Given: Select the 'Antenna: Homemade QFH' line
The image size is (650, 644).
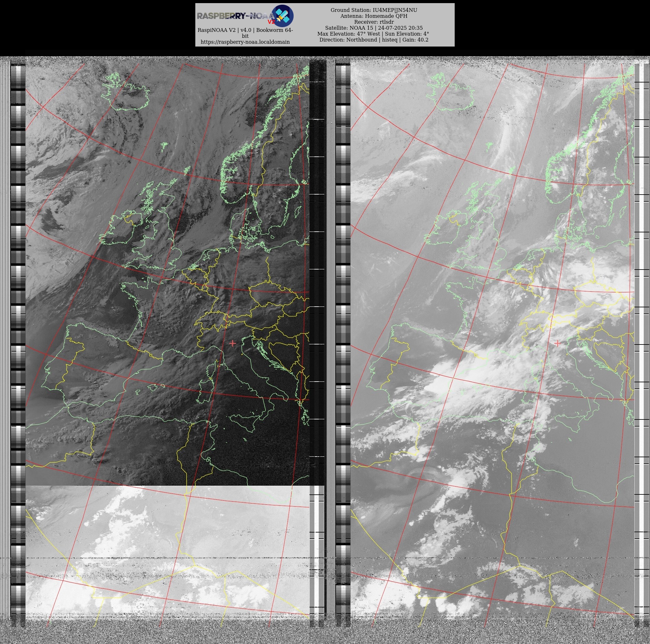Looking at the screenshot, I should point(374,16).
